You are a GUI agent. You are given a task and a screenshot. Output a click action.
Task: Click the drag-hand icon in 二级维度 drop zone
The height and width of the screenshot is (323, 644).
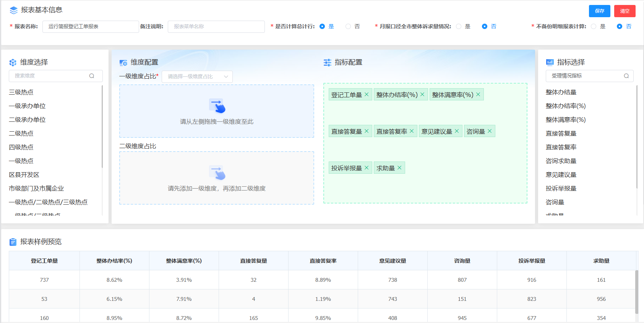(x=217, y=173)
